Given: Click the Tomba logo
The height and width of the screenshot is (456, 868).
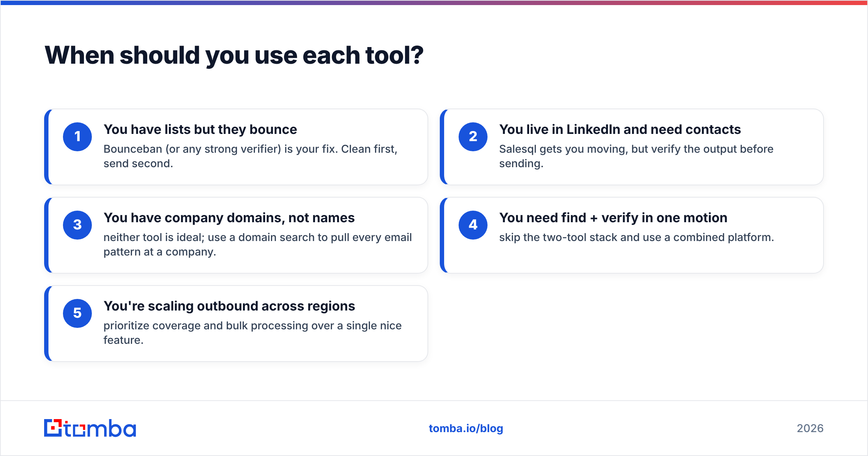Looking at the screenshot, I should pyautogui.click(x=90, y=428).
